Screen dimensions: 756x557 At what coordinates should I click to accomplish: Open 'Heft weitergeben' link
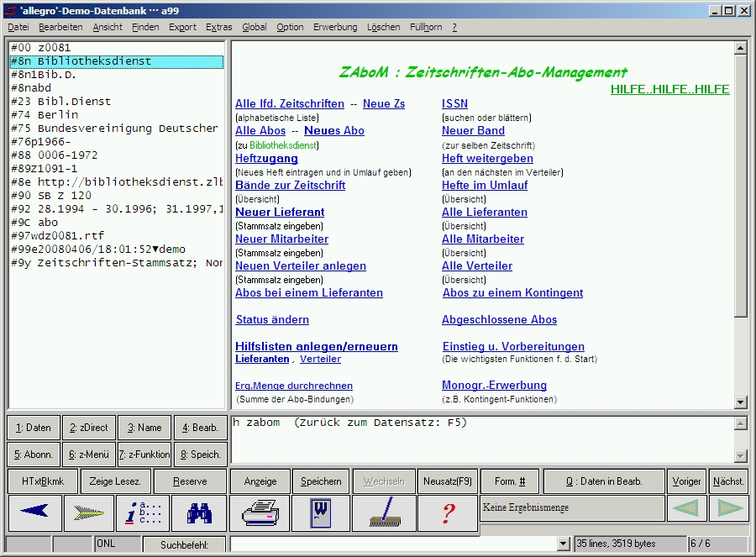pyautogui.click(x=487, y=158)
